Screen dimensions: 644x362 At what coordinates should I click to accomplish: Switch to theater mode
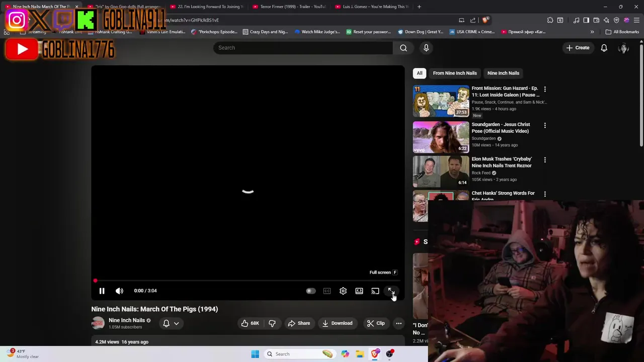(x=359, y=291)
